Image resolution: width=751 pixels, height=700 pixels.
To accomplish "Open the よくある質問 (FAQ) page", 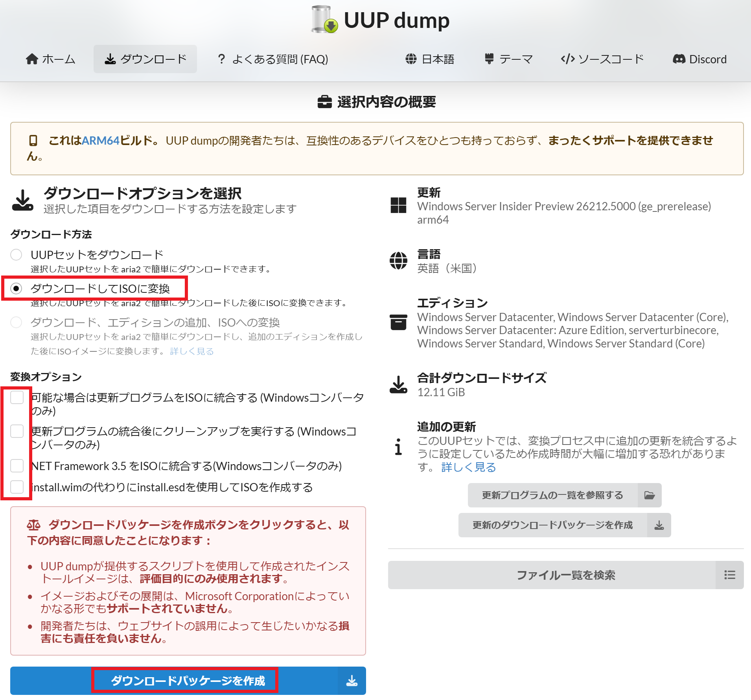I will coord(272,59).
